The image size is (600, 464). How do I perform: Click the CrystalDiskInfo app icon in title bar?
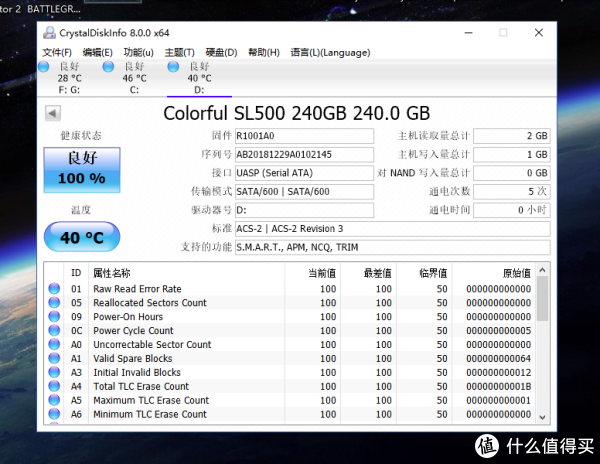point(49,33)
